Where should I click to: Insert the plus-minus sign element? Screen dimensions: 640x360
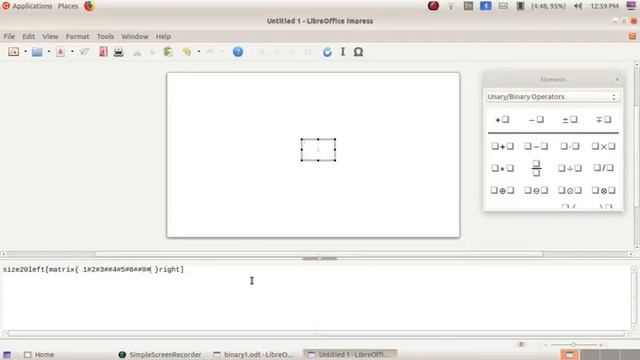point(570,120)
